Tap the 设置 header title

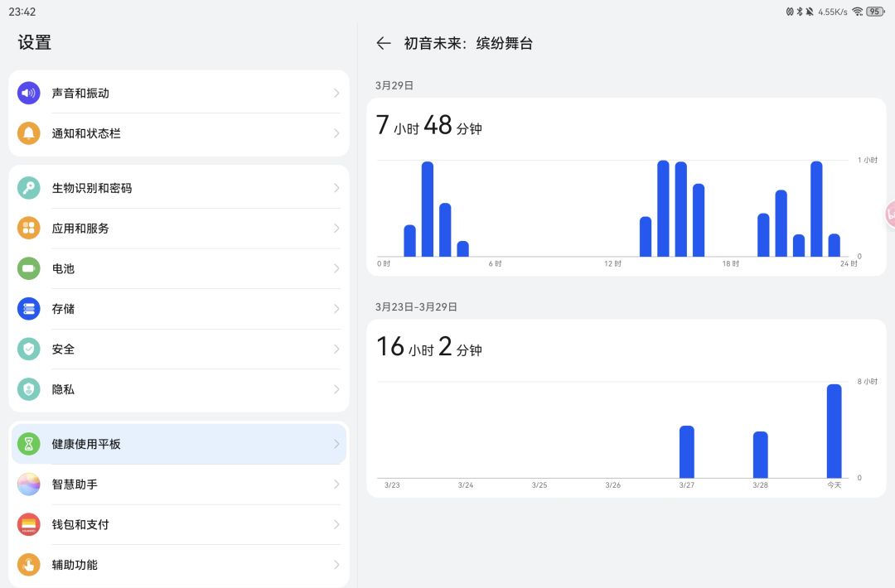(35, 42)
